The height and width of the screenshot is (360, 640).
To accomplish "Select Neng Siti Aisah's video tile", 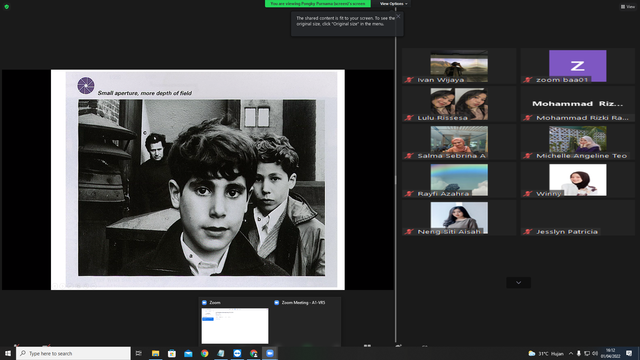I will (x=459, y=218).
